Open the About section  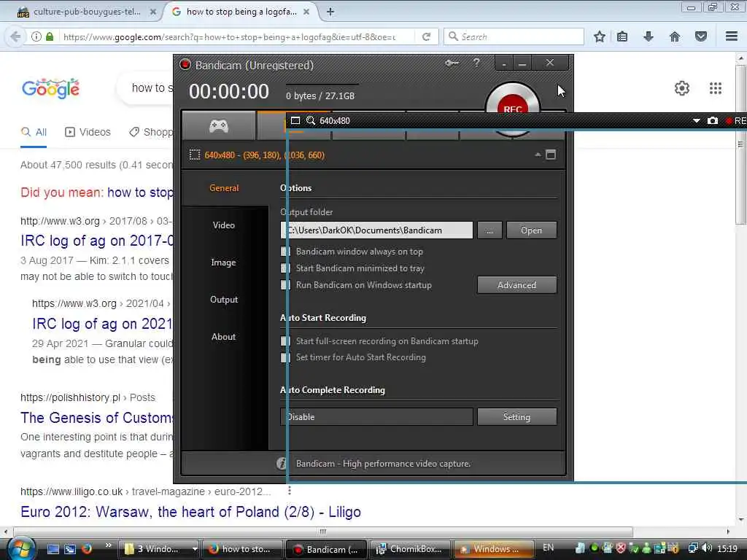(224, 337)
